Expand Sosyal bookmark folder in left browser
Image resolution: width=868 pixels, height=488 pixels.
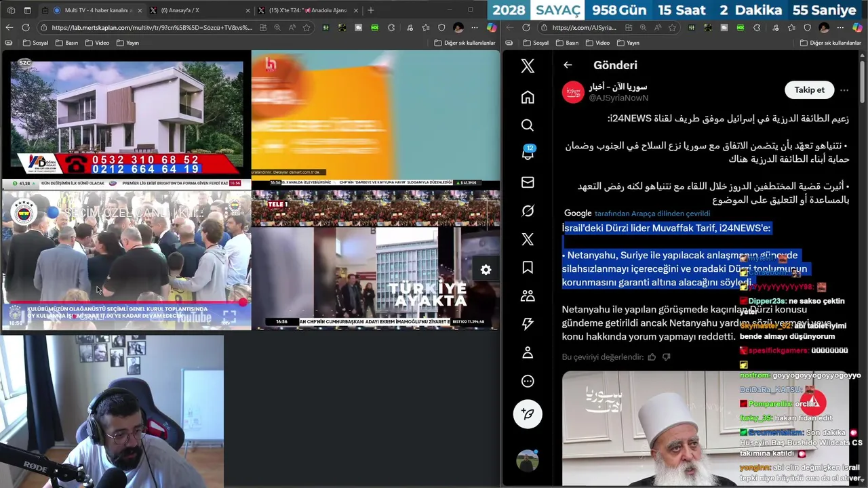(35, 43)
